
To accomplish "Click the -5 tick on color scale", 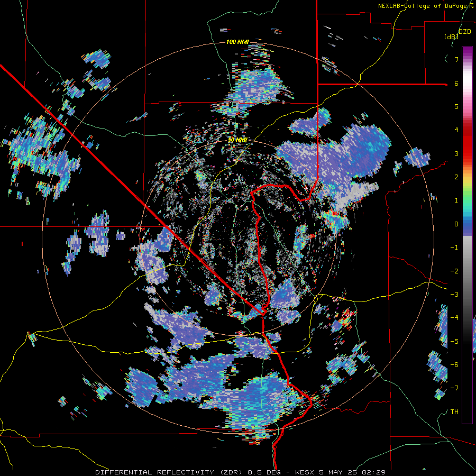I will tap(454, 342).
